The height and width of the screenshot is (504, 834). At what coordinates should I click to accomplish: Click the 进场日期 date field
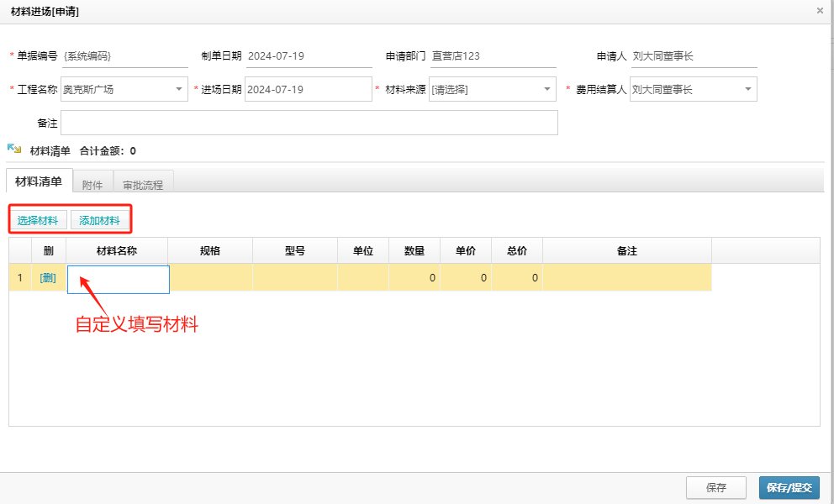307,89
